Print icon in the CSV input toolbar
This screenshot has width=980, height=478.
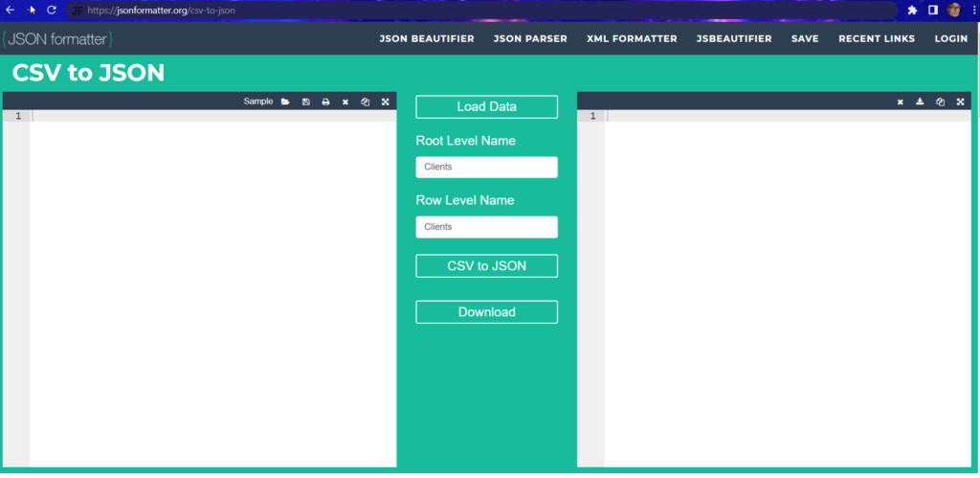[325, 102]
